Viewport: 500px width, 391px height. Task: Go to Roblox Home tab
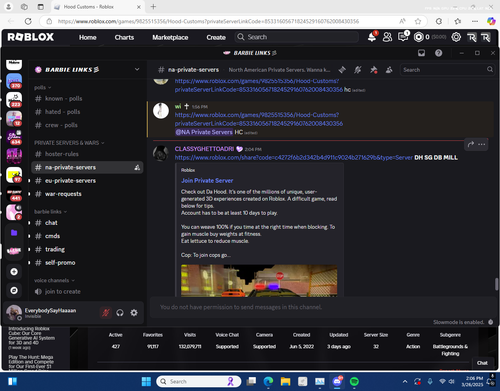pos(88,37)
